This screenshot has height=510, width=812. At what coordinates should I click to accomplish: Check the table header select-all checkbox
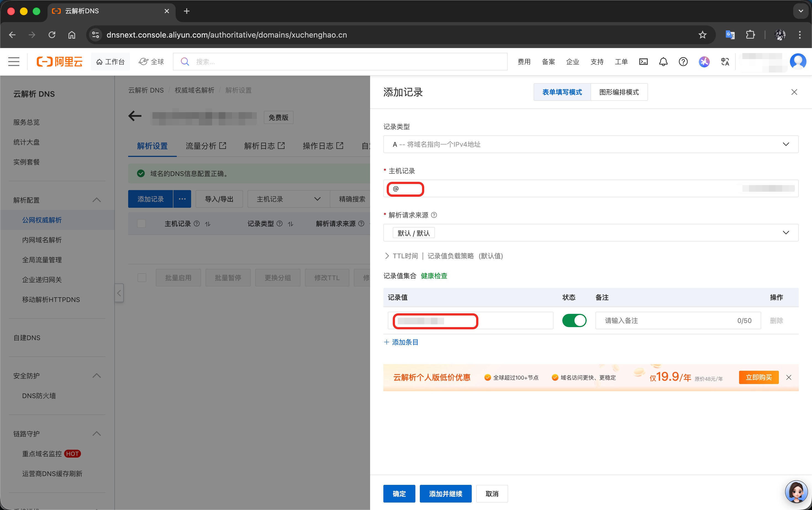pyautogui.click(x=142, y=224)
